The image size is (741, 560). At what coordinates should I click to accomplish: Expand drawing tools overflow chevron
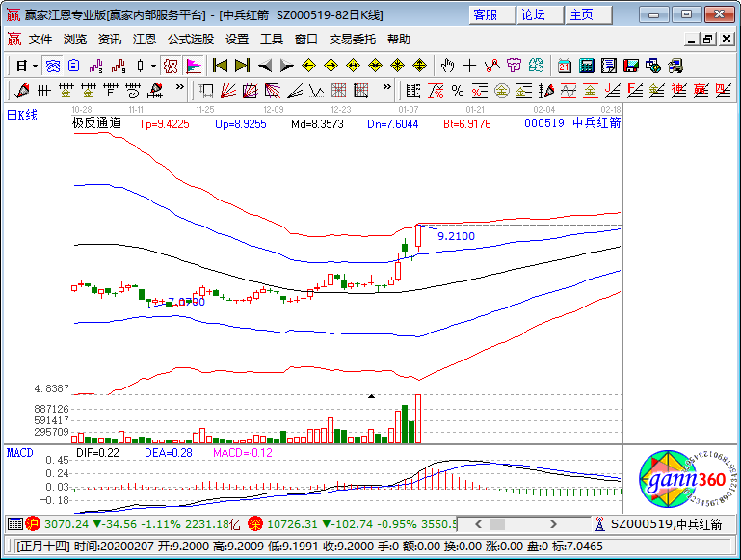pos(387,87)
